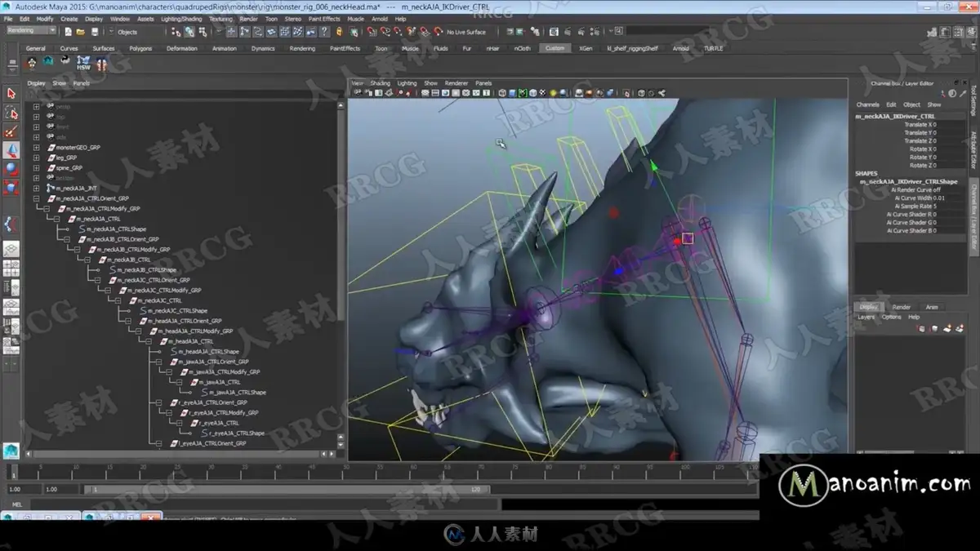Open the Render tab in Layer Editor
This screenshot has height=551, width=980.
pos(902,307)
